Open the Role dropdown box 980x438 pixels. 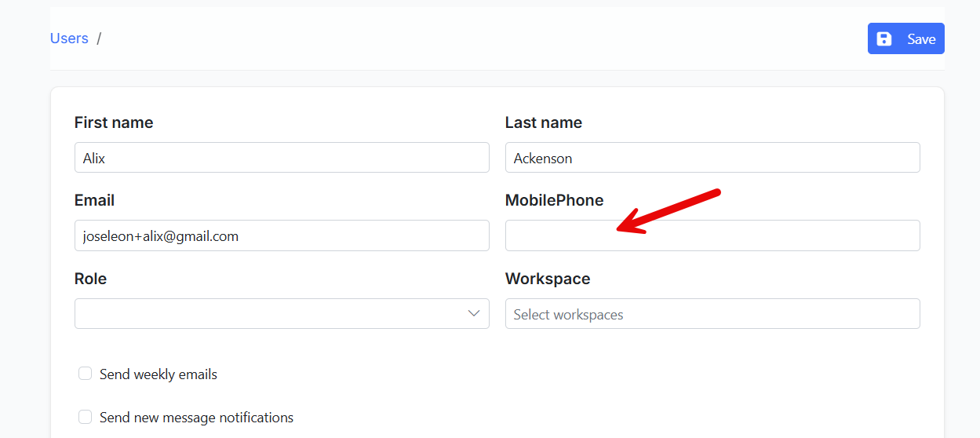(282, 313)
